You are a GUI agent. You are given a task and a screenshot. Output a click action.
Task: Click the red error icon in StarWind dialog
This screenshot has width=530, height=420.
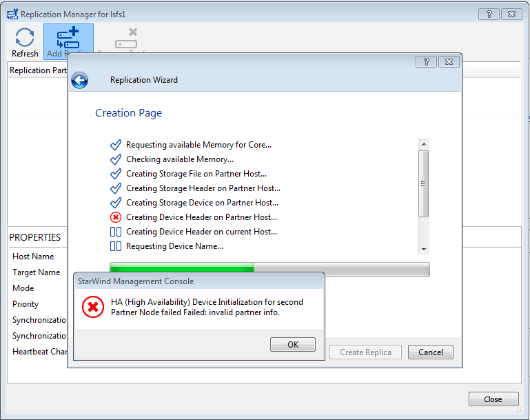click(93, 307)
